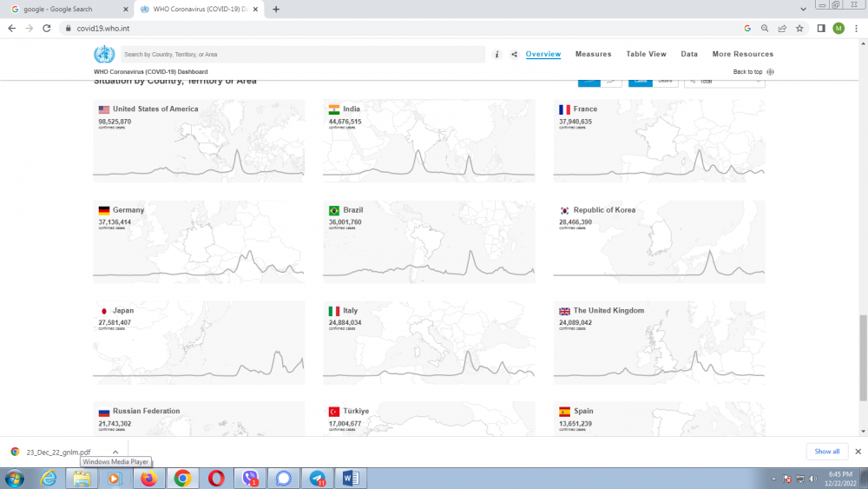Image resolution: width=868 pixels, height=489 pixels.
Task: Select the line chart view toggle
Action: point(612,81)
